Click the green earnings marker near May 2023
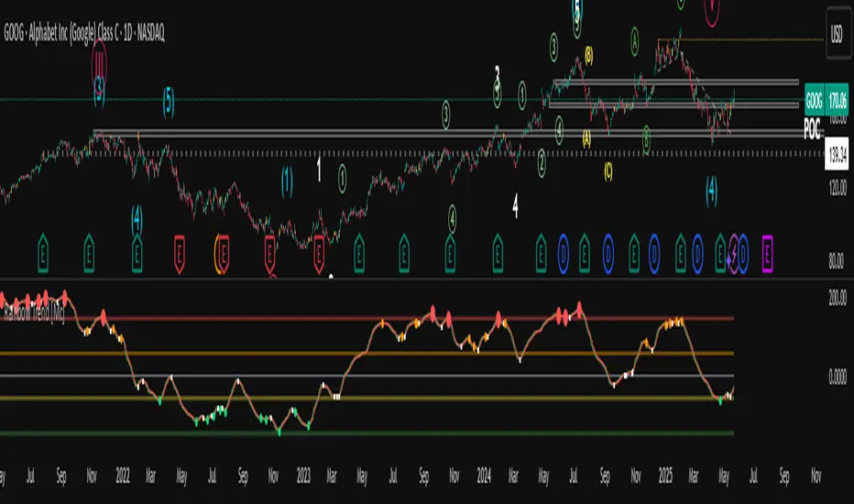This screenshot has width=854, height=504. [359, 253]
